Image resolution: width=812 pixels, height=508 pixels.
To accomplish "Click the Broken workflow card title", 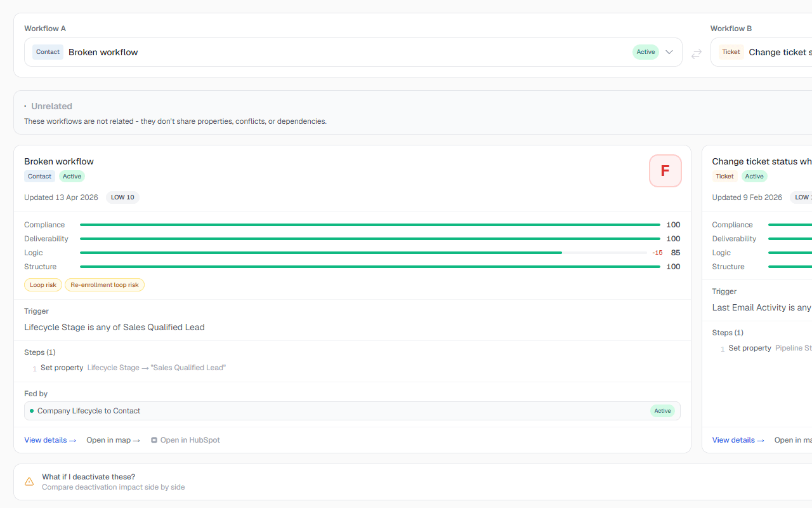I will (59, 161).
